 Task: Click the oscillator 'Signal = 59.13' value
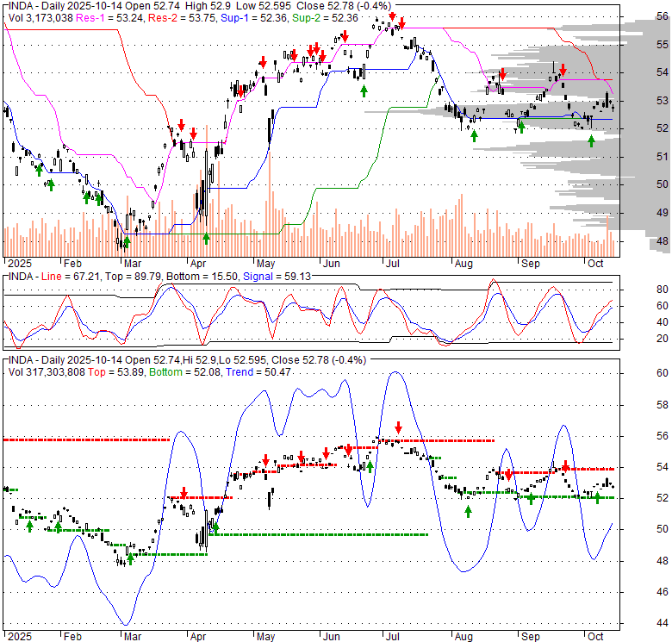click(x=277, y=277)
